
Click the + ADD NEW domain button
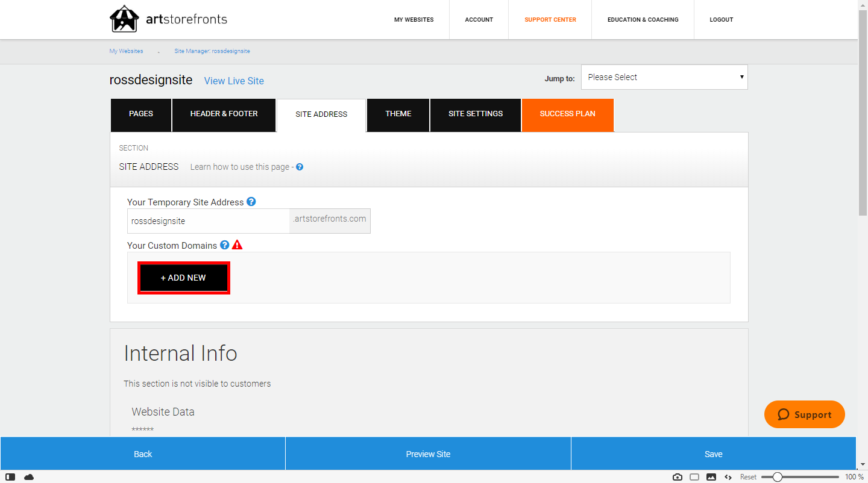pos(183,278)
